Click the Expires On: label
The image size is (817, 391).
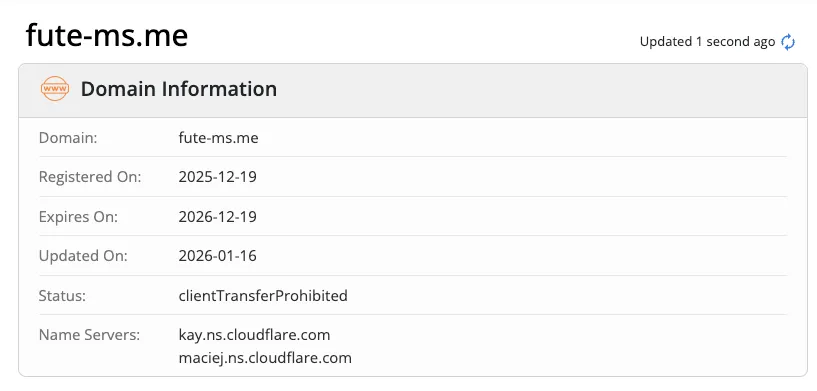79,216
